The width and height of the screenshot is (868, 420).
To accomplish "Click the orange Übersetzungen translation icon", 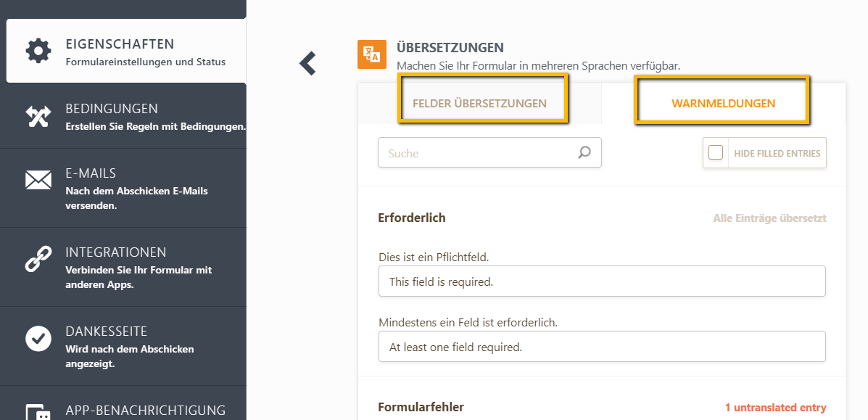I will coord(372,54).
